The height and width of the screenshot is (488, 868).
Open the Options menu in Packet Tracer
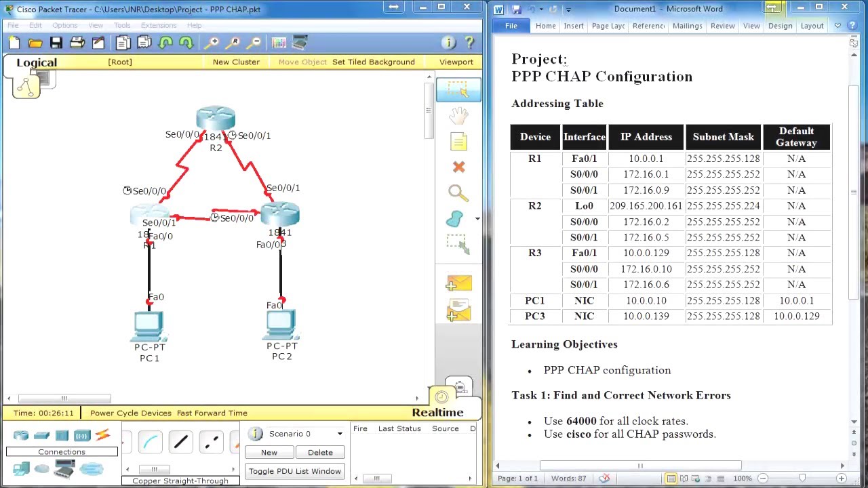coord(64,25)
